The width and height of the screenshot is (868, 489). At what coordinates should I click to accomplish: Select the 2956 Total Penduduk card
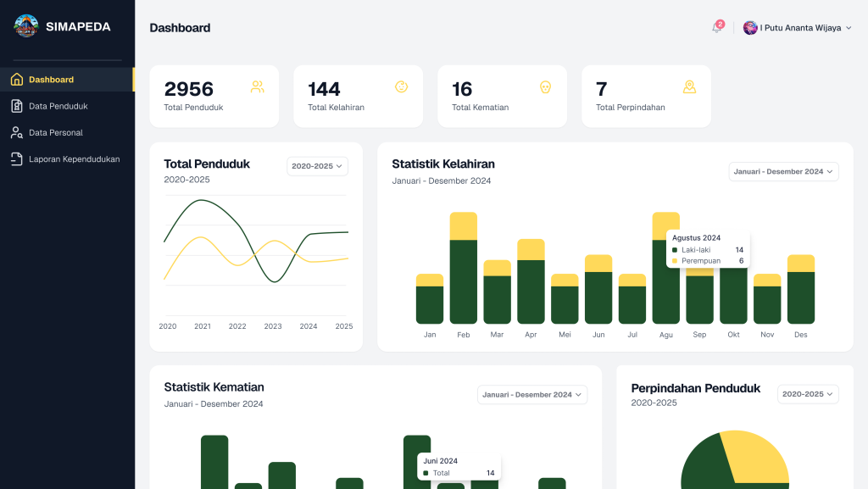pyautogui.click(x=214, y=97)
